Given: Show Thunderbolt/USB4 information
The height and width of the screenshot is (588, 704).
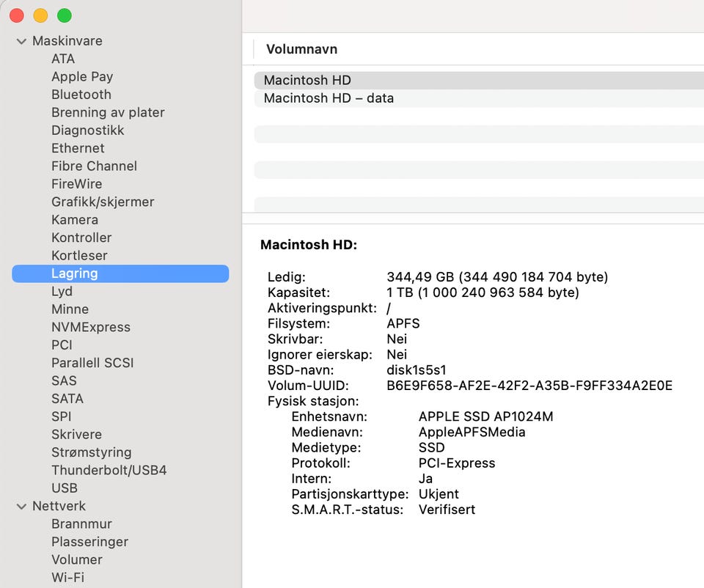Looking at the screenshot, I should point(109,471).
